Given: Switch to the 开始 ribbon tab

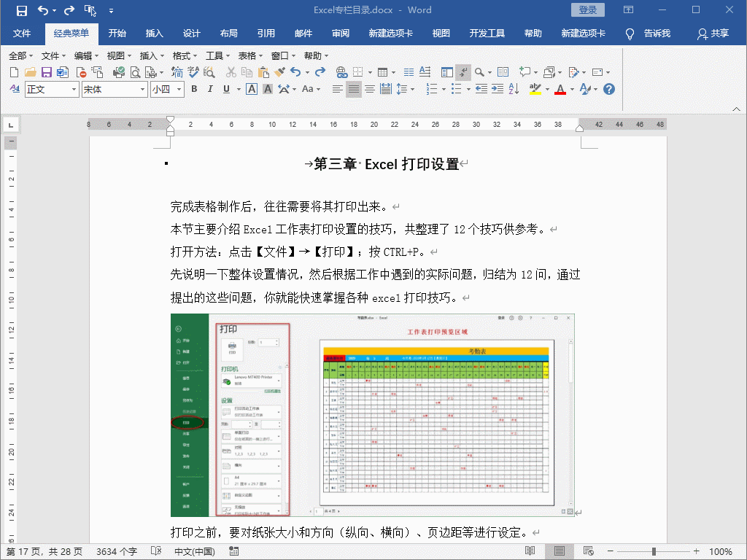Looking at the screenshot, I should 117,34.
